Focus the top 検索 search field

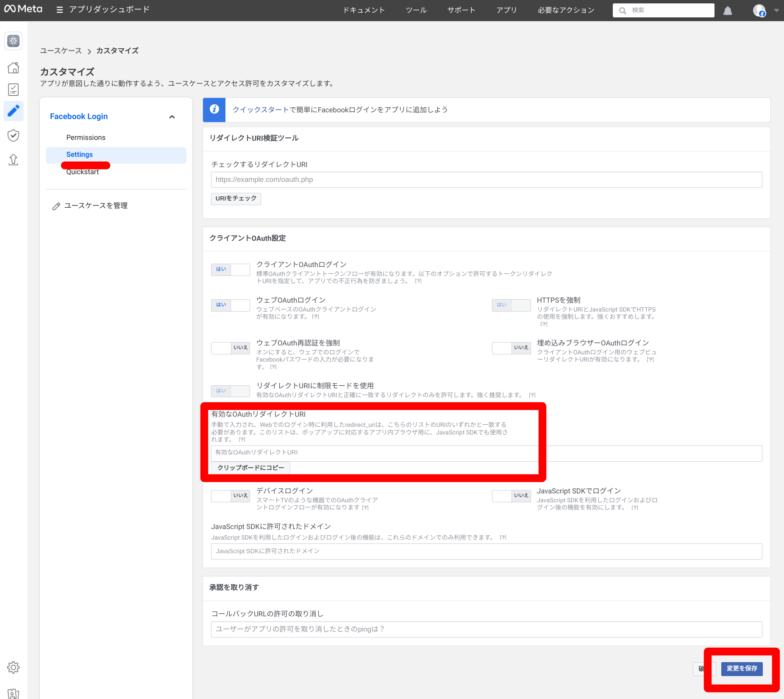click(x=664, y=11)
